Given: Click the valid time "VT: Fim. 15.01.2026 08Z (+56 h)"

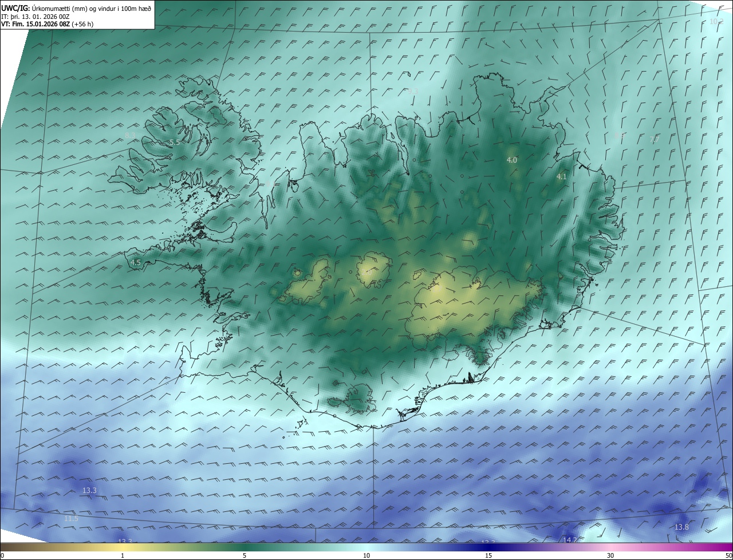Looking at the screenshot, I should point(48,24).
